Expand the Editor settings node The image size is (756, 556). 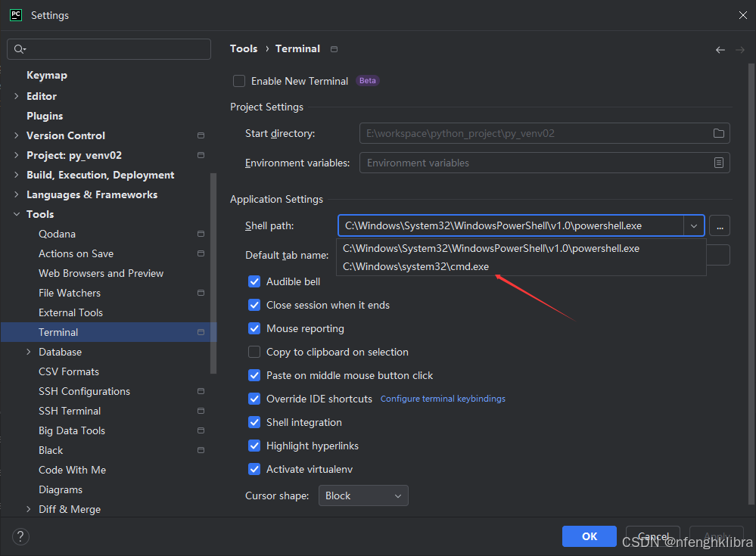point(17,96)
